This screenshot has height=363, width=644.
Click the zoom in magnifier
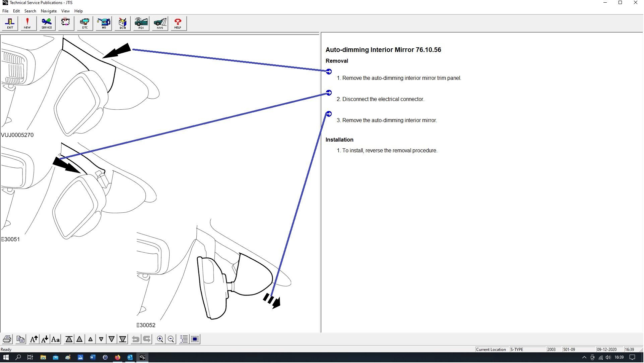[160, 340]
